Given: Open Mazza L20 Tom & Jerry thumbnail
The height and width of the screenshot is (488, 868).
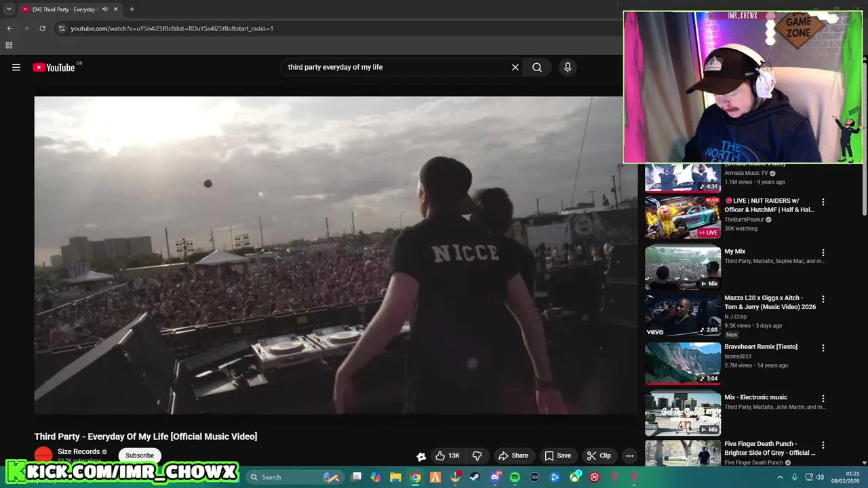Looking at the screenshot, I should (x=682, y=314).
